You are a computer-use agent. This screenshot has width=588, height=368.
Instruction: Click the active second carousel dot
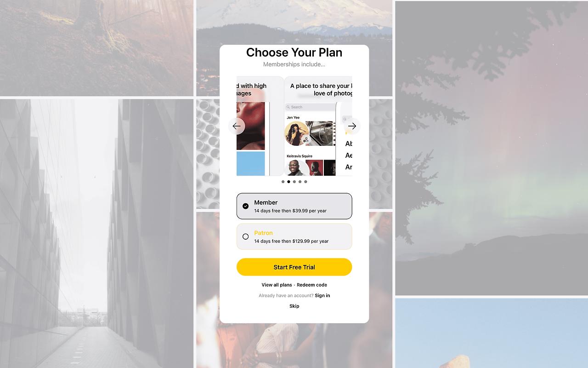[x=288, y=182]
